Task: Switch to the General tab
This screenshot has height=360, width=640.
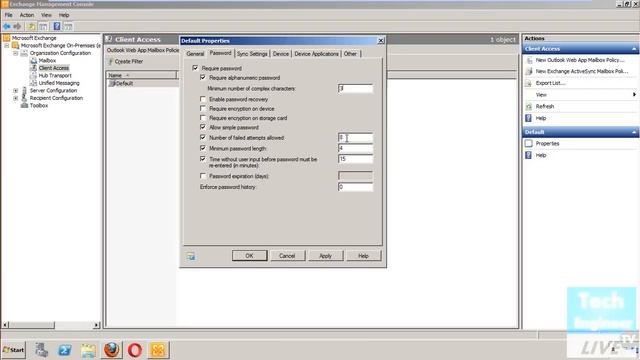Action: [195, 54]
